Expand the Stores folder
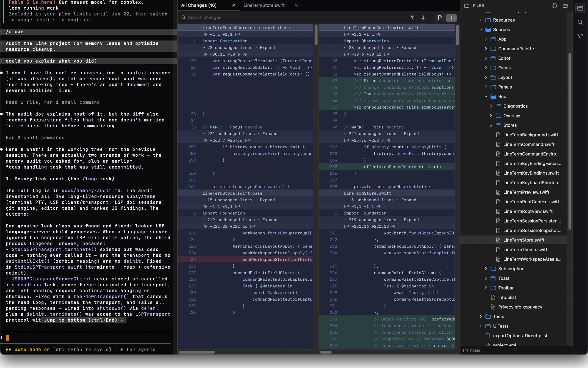Image resolution: width=588 pixels, height=368 pixels. click(x=491, y=125)
